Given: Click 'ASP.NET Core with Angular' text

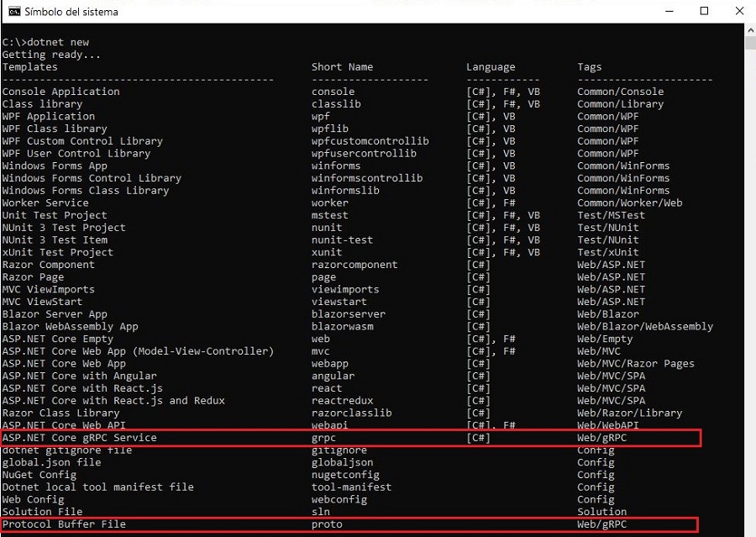Looking at the screenshot, I should click(x=79, y=376).
